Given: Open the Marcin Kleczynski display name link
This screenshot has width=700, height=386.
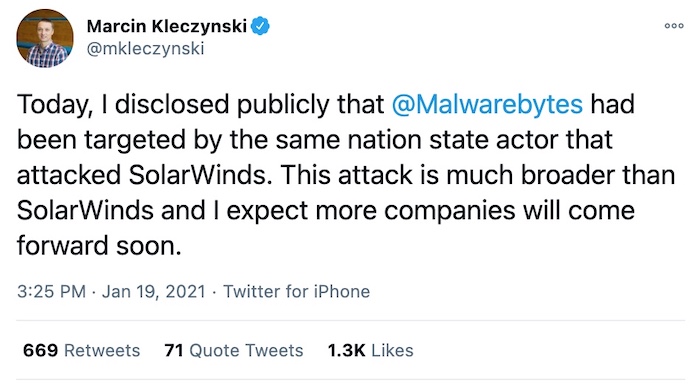Looking at the screenshot, I should tap(167, 26).
